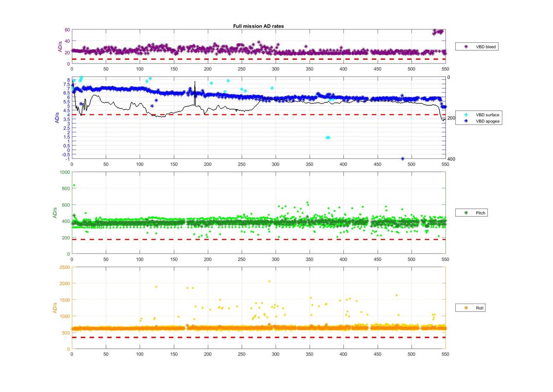Click the green 'AD/s' axis label
This screenshot has height=392, width=553.
point(54,213)
